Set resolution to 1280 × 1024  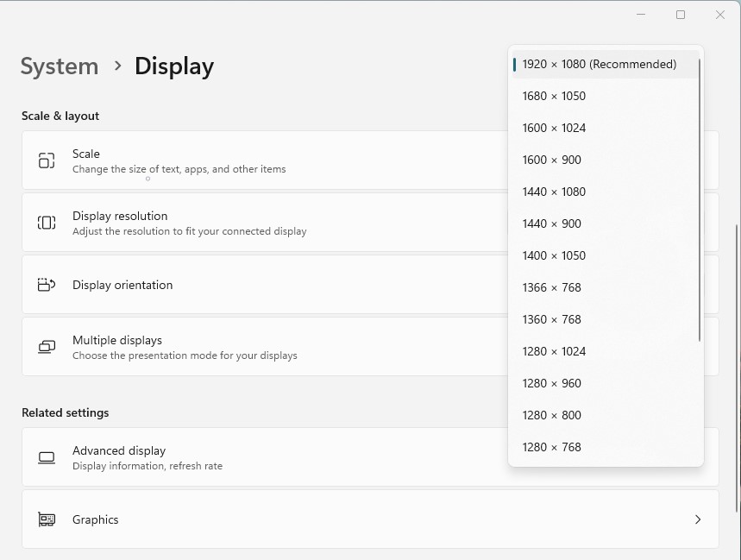(x=554, y=351)
